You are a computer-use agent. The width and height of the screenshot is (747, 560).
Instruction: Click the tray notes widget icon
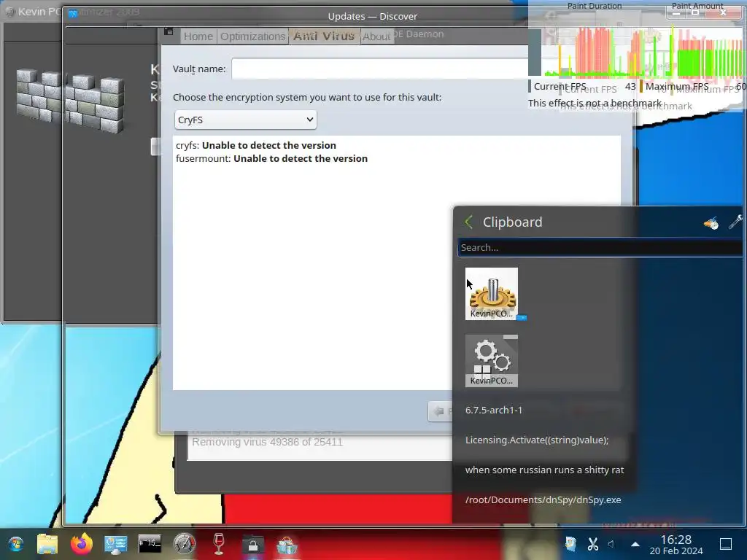pos(570,544)
